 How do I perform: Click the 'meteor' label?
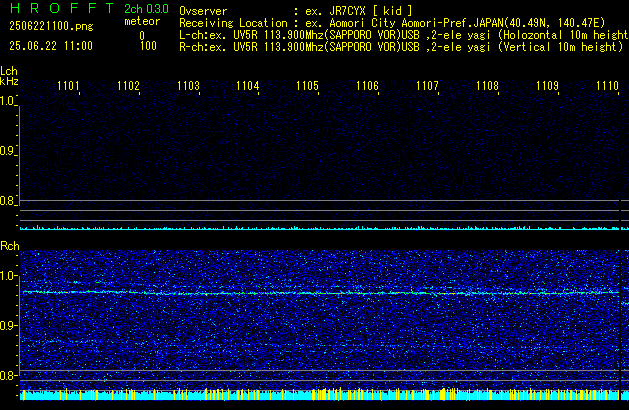pos(142,21)
